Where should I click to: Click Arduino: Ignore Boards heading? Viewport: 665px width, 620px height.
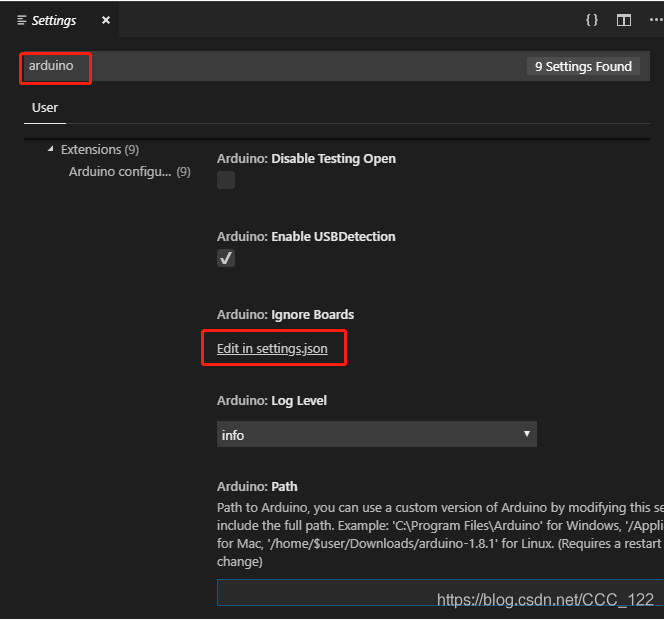pos(285,315)
